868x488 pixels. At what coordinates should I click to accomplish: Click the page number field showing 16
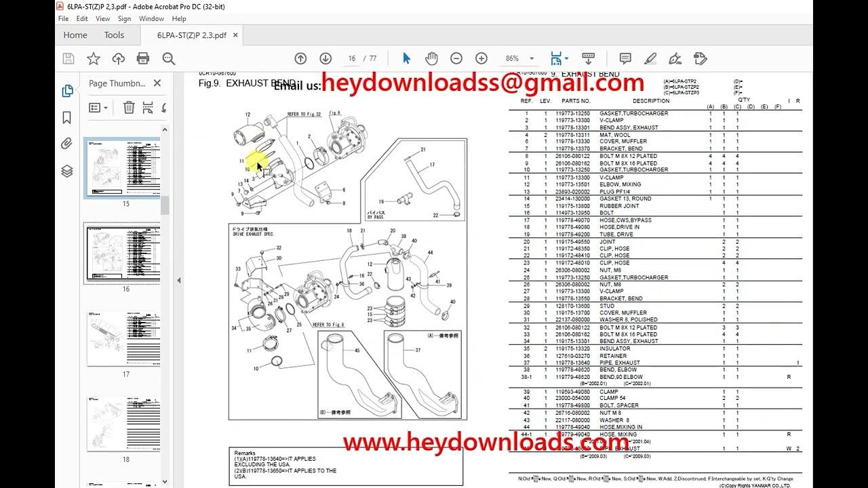(x=352, y=59)
